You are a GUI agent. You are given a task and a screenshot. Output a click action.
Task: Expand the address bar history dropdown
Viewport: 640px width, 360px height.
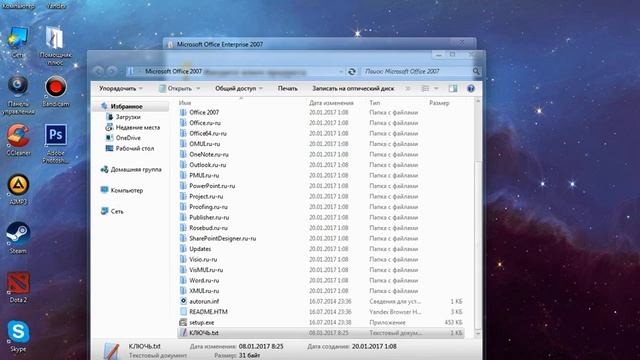[x=341, y=71]
